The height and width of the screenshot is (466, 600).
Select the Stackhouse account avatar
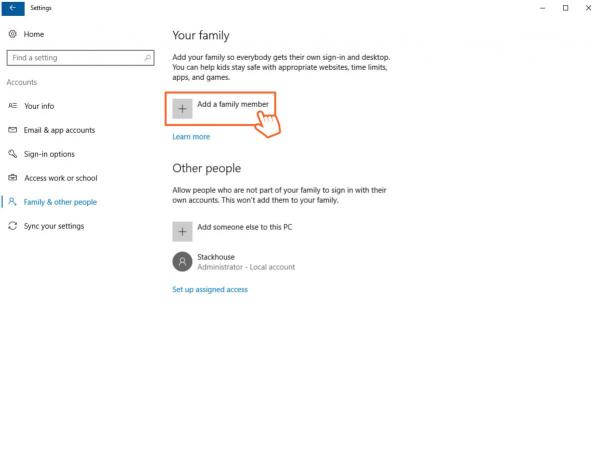pyautogui.click(x=182, y=262)
